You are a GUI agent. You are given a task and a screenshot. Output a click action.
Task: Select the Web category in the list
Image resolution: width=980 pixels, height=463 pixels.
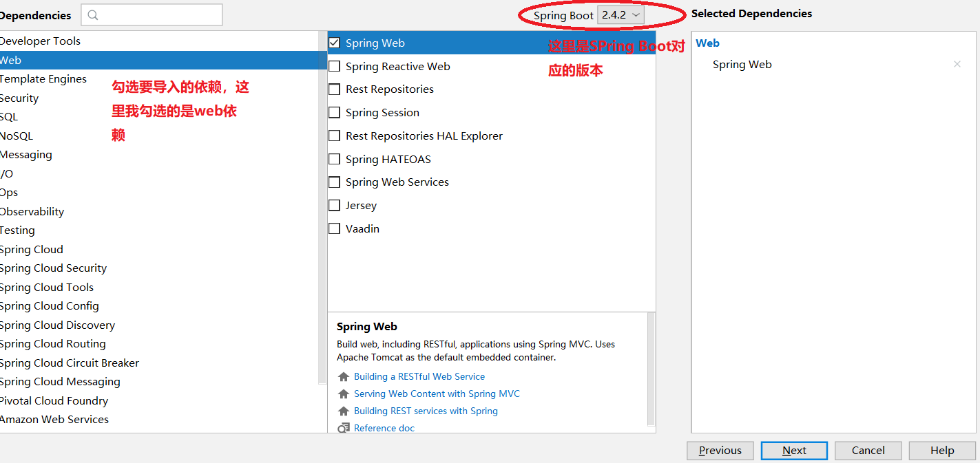(x=159, y=60)
